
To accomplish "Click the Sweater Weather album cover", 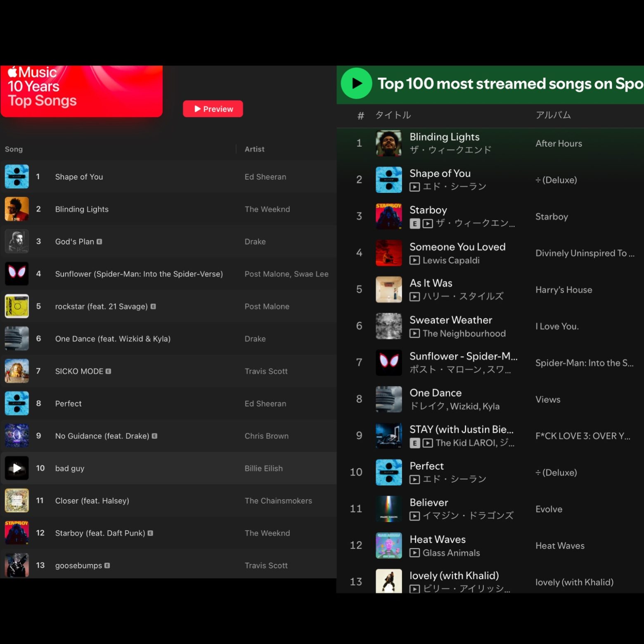I will [x=389, y=326].
